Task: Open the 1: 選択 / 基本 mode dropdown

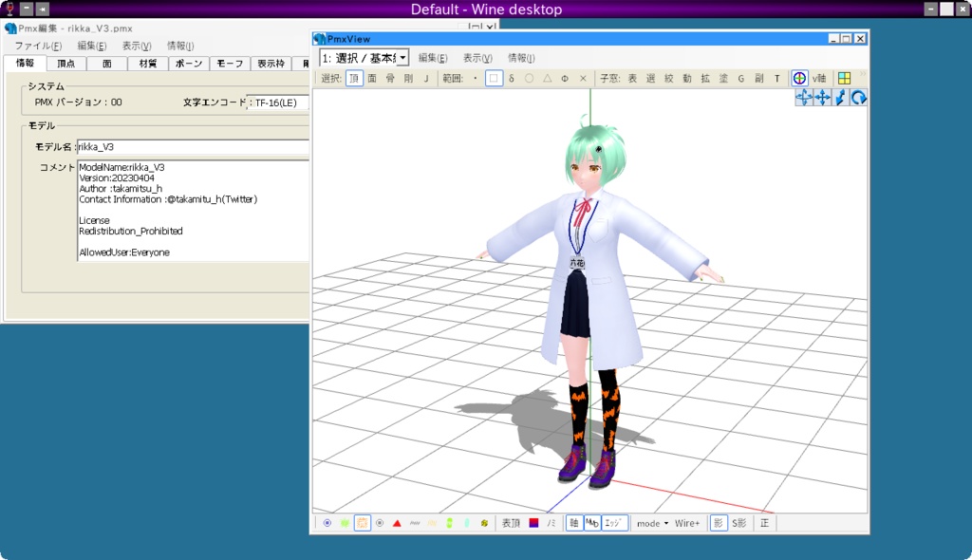Action: click(364, 56)
